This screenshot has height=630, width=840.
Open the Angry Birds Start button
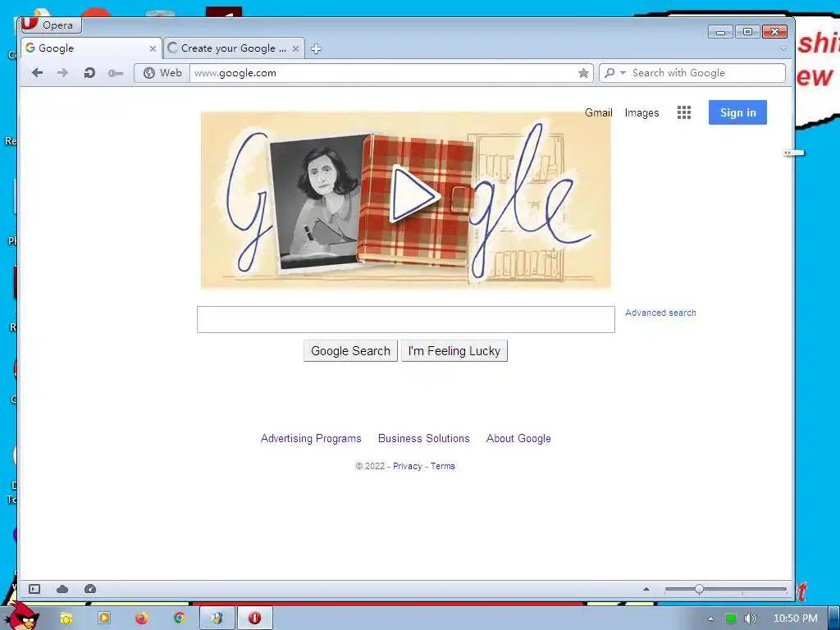click(23, 617)
